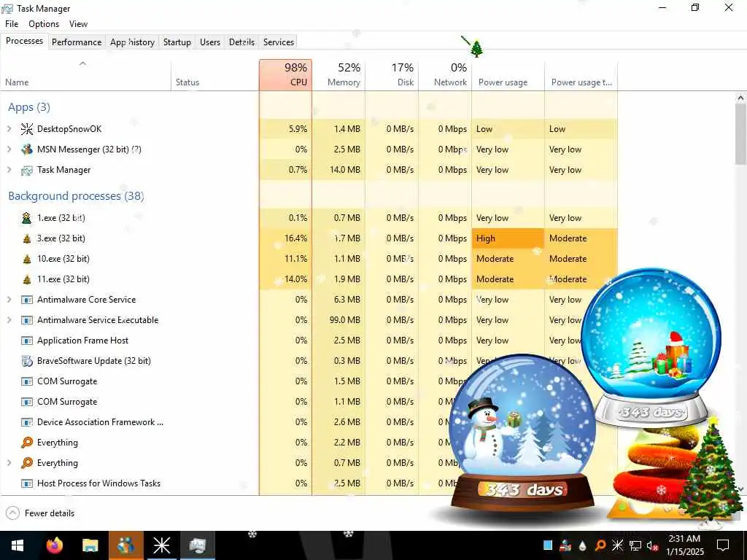
Task: Click Device Association Framework icon
Action: pyautogui.click(x=27, y=422)
